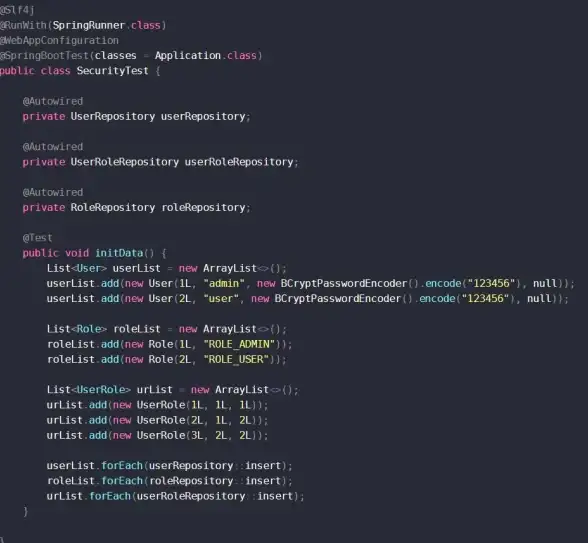Click SpringRunner in the @RunWith annotation
This screenshot has width=588, height=543.
(88, 25)
